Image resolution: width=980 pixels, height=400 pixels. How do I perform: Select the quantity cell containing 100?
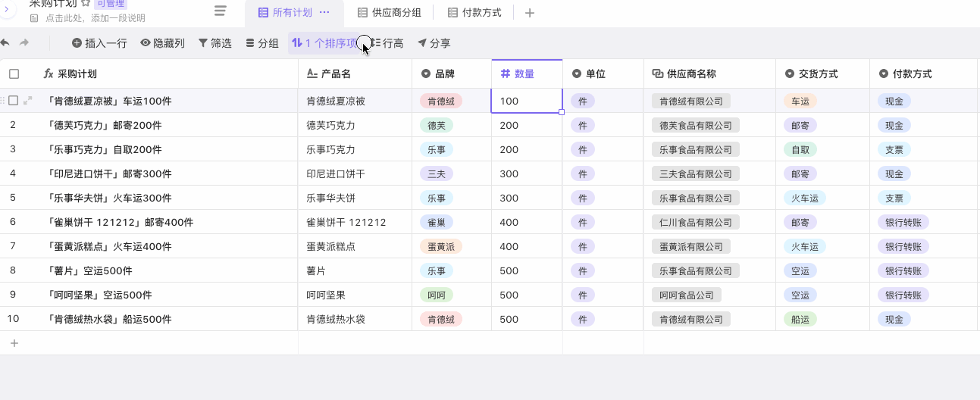point(527,101)
